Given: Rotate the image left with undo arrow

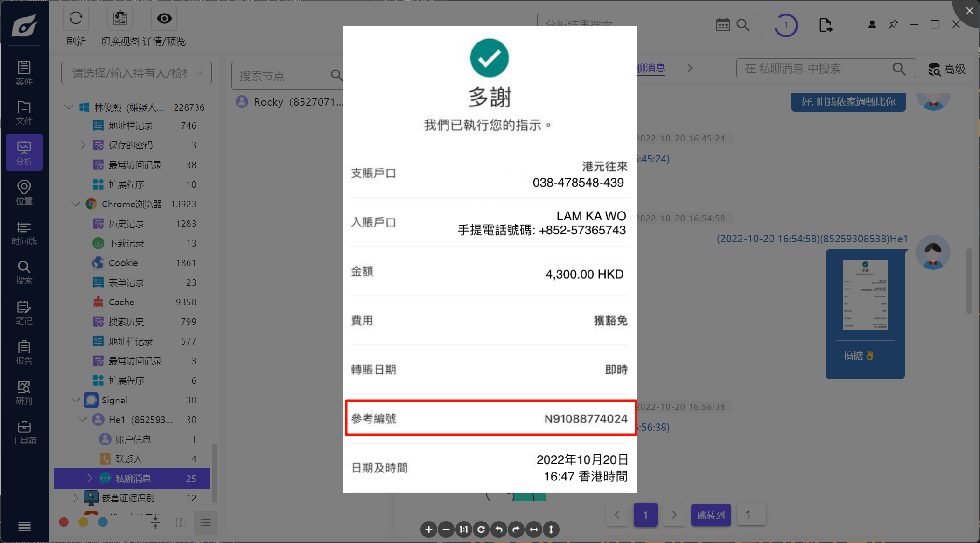Looking at the screenshot, I should click(x=499, y=529).
